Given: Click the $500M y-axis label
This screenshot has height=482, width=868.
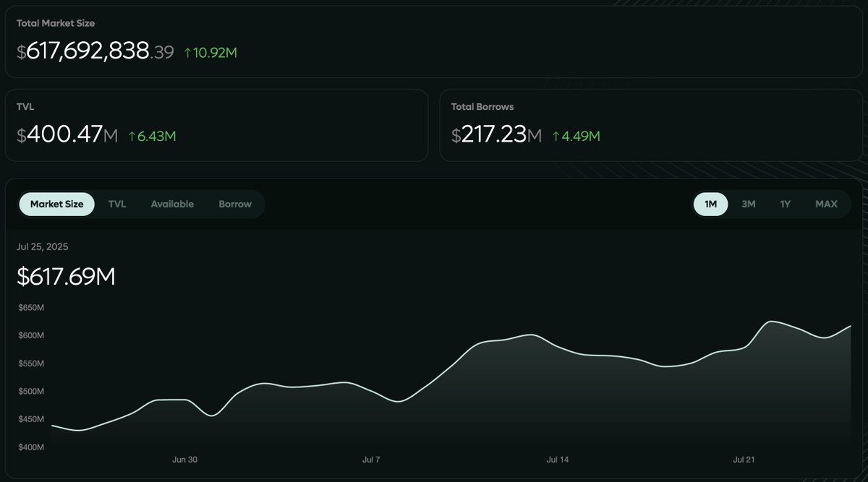Looking at the screenshot, I should tap(31, 392).
